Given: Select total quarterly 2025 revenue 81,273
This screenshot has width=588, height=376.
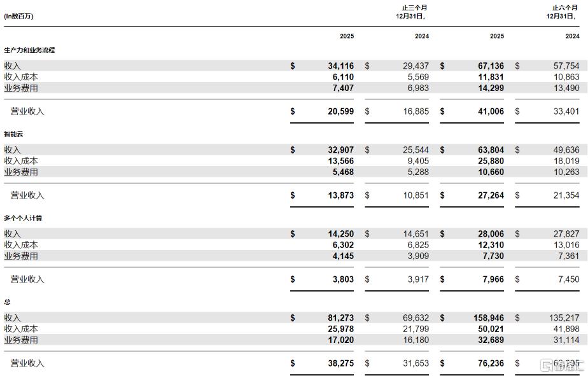Looking at the screenshot, I should [x=340, y=317].
